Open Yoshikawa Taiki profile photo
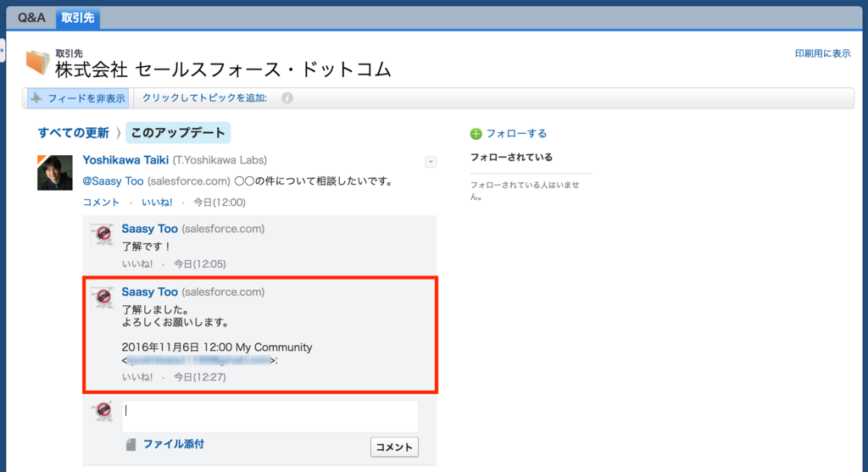The width and height of the screenshot is (868, 472). click(55, 173)
